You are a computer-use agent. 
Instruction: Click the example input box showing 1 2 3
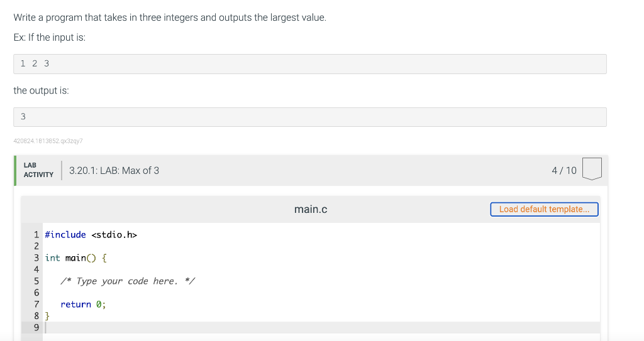[309, 64]
